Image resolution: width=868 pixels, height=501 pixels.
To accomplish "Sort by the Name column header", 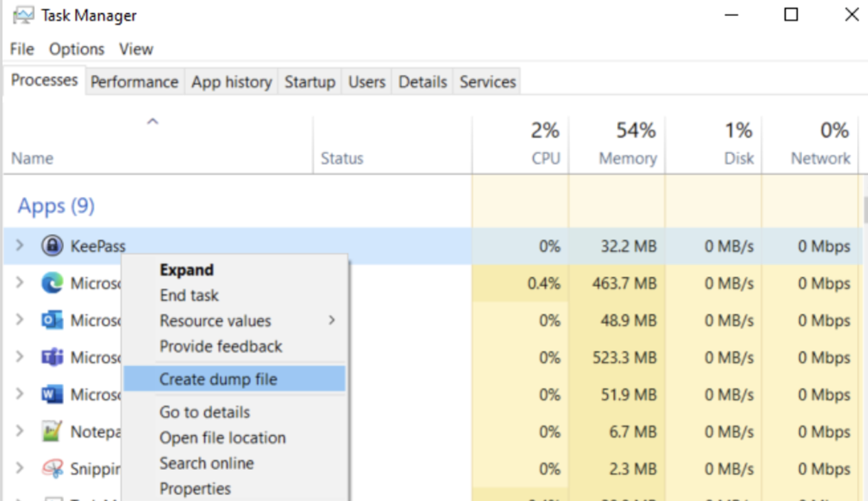I will point(158,145).
